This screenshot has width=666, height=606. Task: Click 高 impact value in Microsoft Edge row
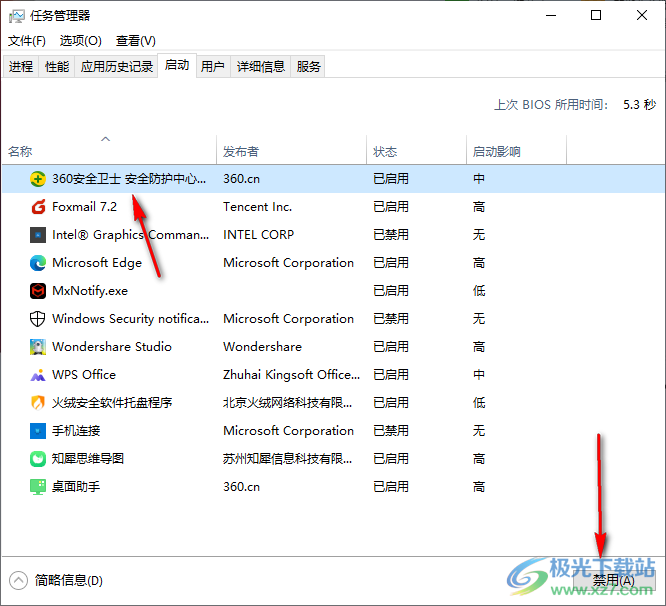tap(479, 263)
